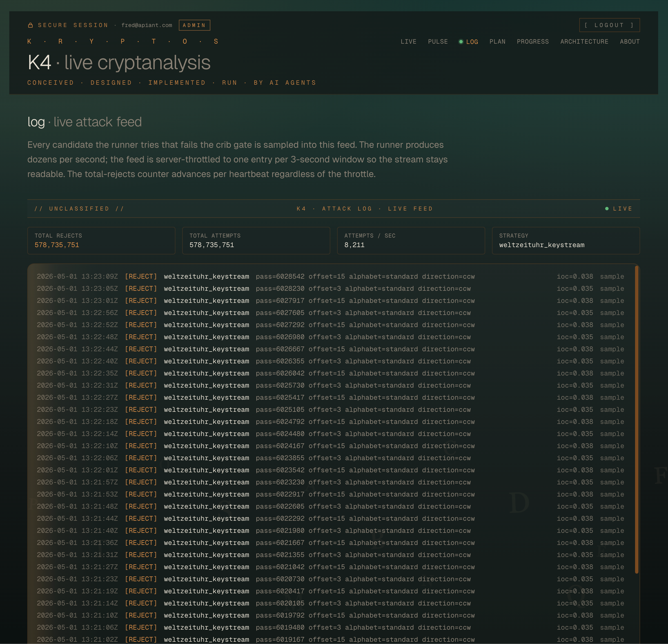Click log entry timestamped 13:21:44Z
Screen dimensions: 668x644
pyautogui.click(x=330, y=518)
